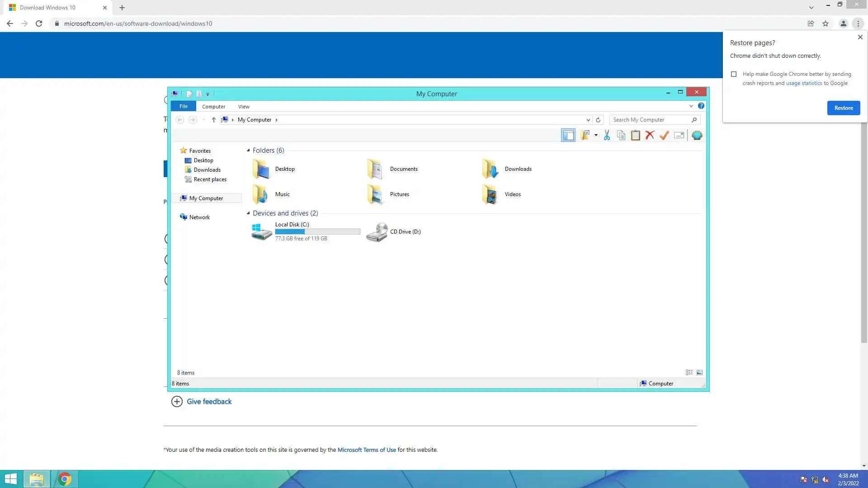868x488 pixels.
Task: Open File Explorer from the taskbar
Action: (37, 479)
